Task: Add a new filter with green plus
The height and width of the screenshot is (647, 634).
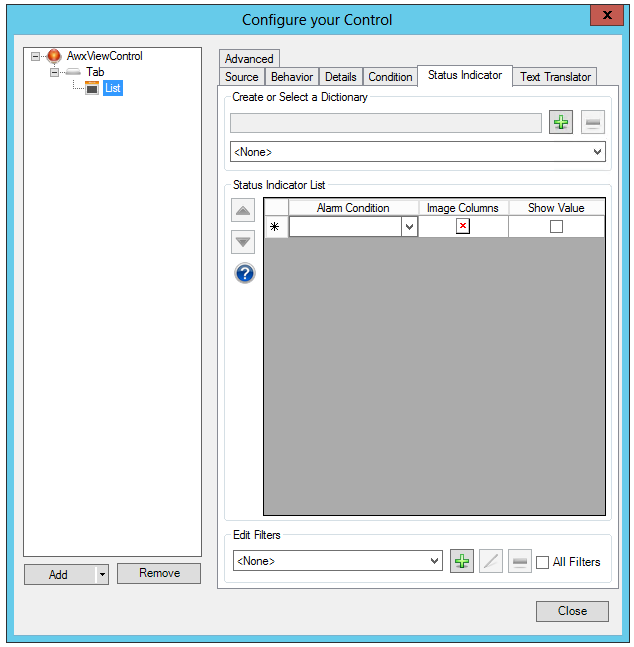Action: 461,561
